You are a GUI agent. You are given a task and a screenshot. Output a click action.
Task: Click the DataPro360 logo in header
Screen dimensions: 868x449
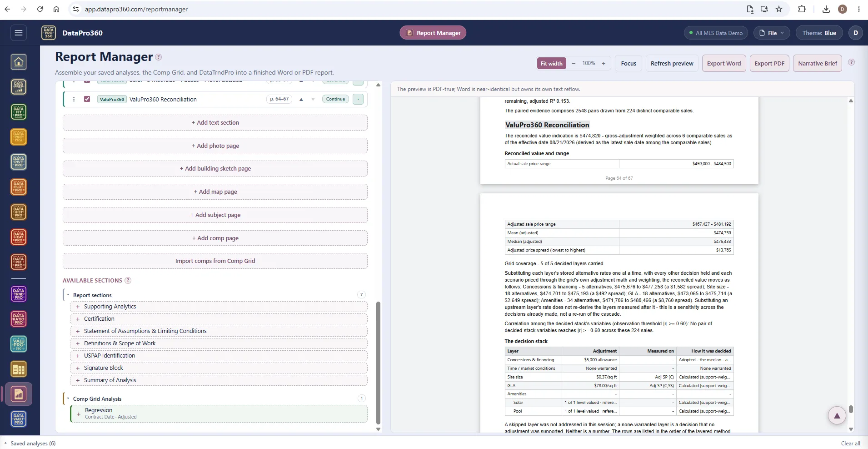[x=49, y=33]
